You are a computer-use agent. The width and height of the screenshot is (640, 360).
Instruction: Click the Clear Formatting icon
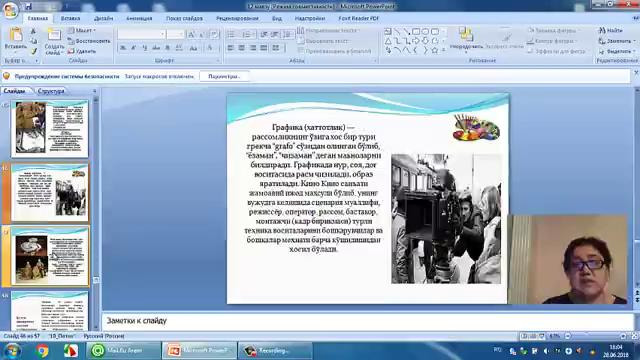click(x=214, y=35)
